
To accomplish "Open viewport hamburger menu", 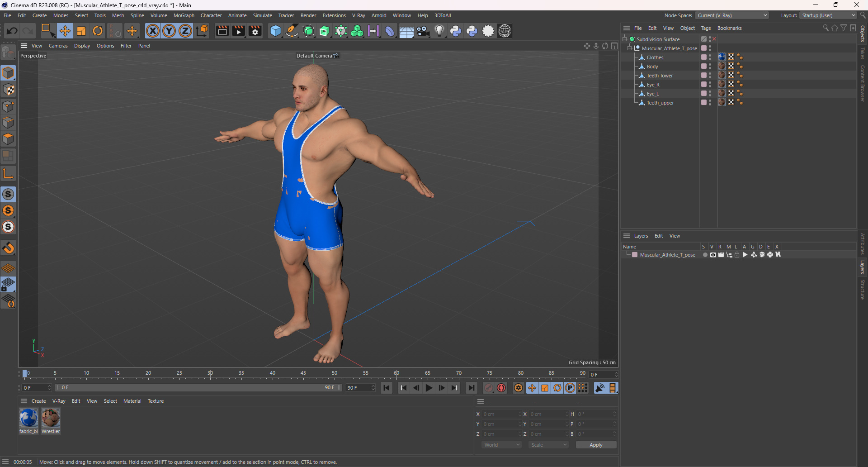I will coord(24,46).
